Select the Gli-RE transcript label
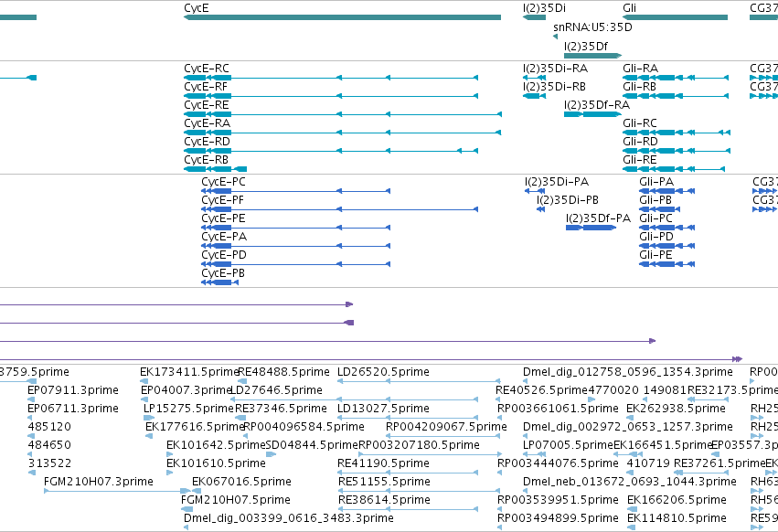Screen dimensions: 778x532 tap(640, 160)
